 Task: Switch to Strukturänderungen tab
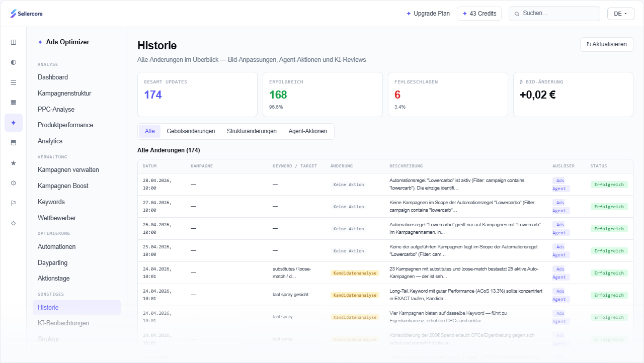click(252, 131)
